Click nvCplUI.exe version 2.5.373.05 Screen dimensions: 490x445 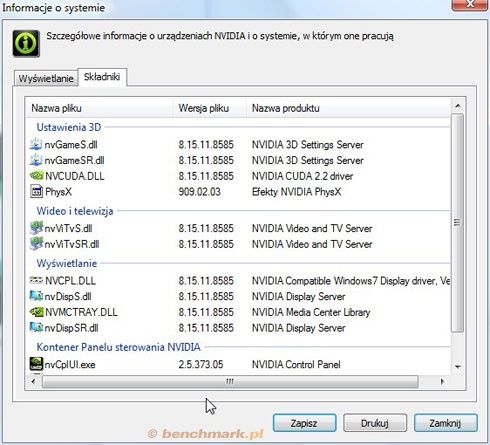tap(201, 364)
